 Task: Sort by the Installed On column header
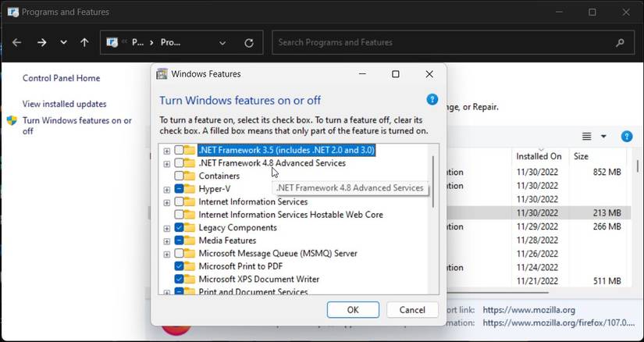coord(539,156)
